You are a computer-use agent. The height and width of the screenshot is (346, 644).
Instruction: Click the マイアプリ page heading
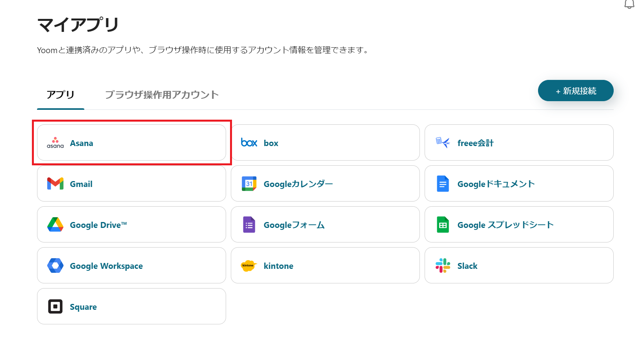78,25
